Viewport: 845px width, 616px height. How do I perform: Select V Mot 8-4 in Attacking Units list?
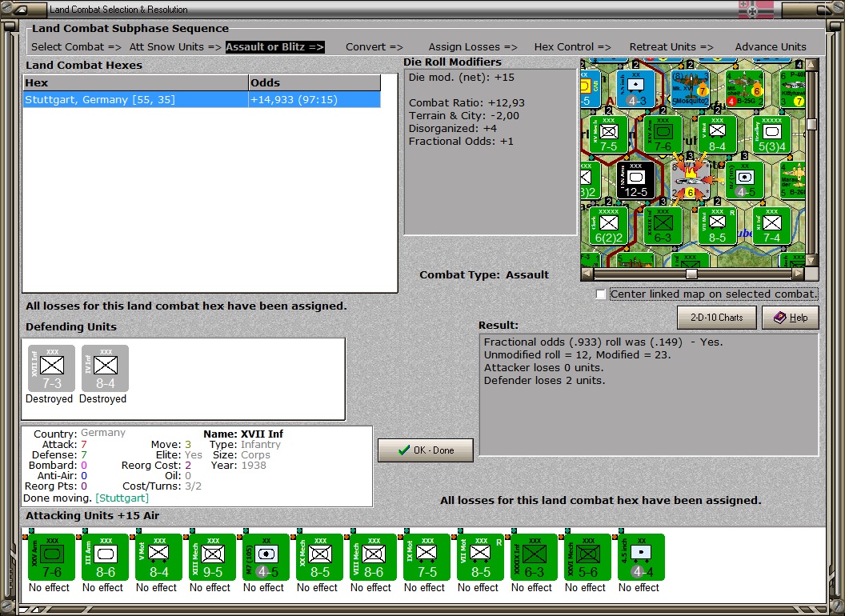click(159, 558)
